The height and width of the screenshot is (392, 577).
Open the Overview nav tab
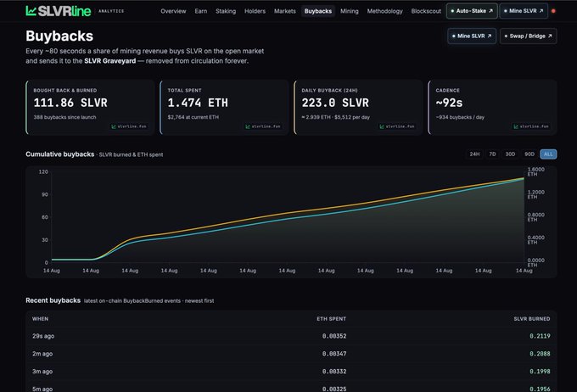click(173, 11)
